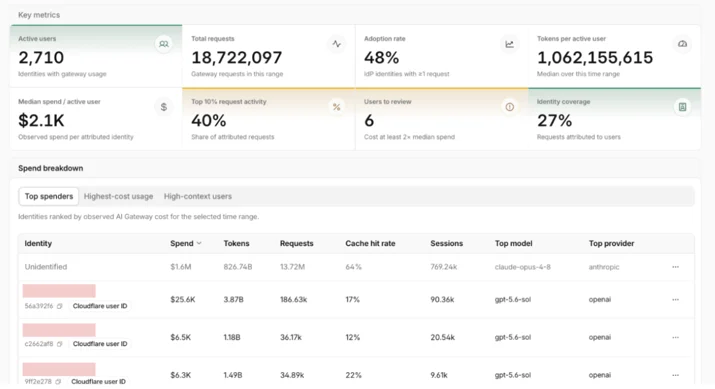Click the percent icon on Top 10% request activity
Viewport: 715px width, 389px height.
click(x=337, y=107)
